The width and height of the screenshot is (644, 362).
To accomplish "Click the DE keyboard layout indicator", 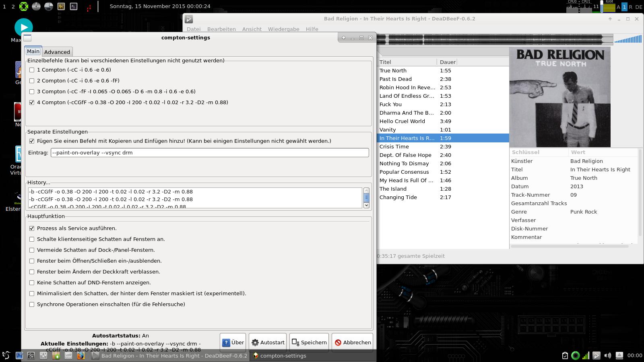I will click(639, 7).
